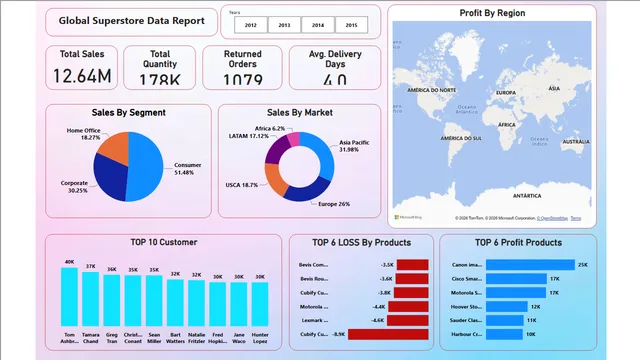640x360 pixels.
Task: Click AMÉRICA DO SUL label on map
Action: click(x=461, y=138)
